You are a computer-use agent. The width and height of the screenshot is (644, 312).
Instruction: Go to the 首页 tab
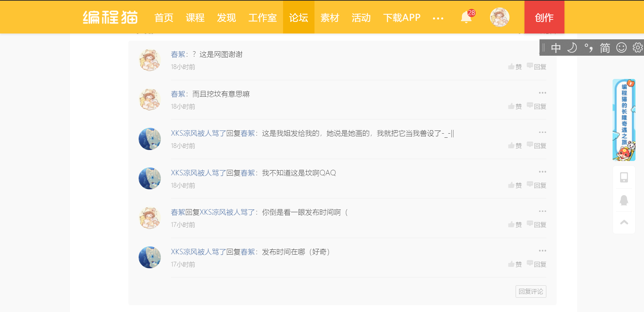[164, 17]
